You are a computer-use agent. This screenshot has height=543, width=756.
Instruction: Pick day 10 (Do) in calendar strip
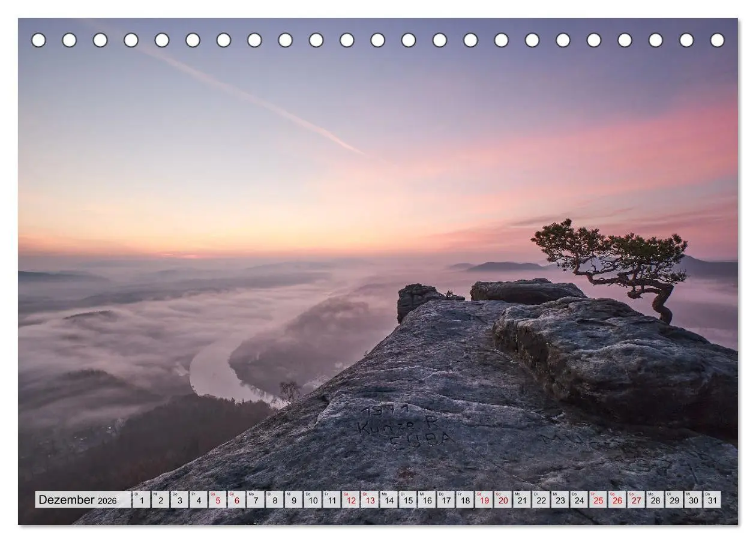(313, 500)
